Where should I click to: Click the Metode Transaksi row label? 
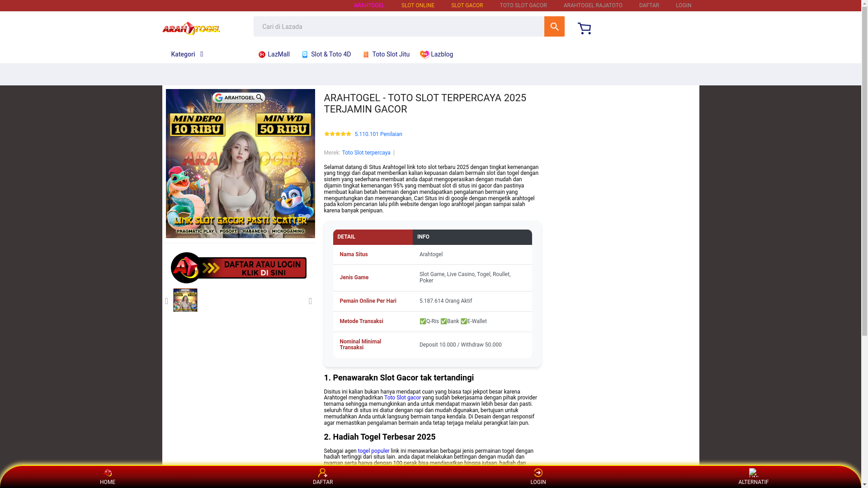point(361,321)
